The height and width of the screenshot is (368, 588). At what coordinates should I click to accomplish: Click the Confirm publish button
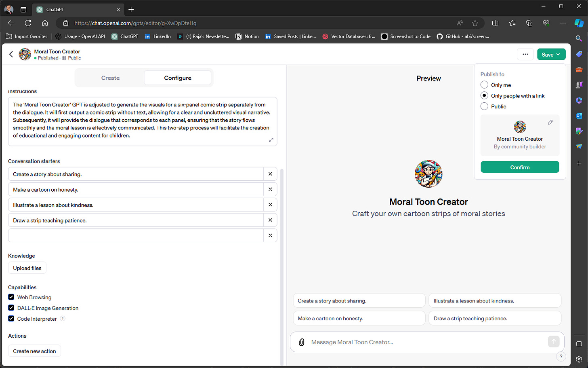pyautogui.click(x=520, y=167)
